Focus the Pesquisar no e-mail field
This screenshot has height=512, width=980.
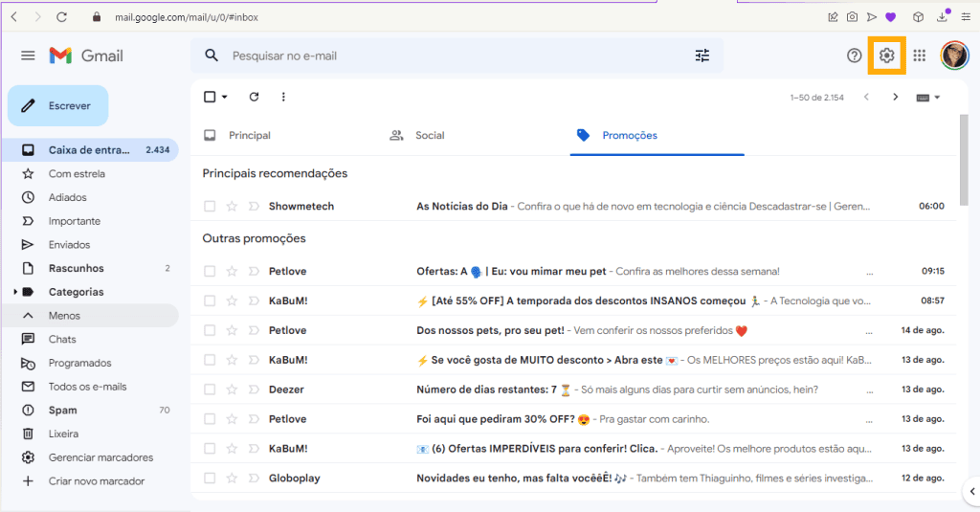pyautogui.click(x=457, y=56)
